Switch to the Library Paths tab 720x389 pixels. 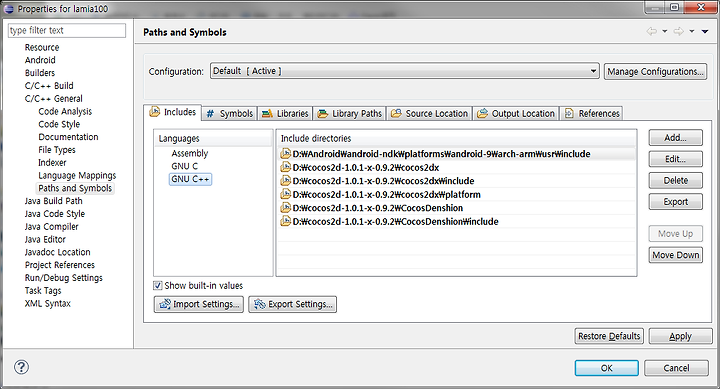click(350, 113)
